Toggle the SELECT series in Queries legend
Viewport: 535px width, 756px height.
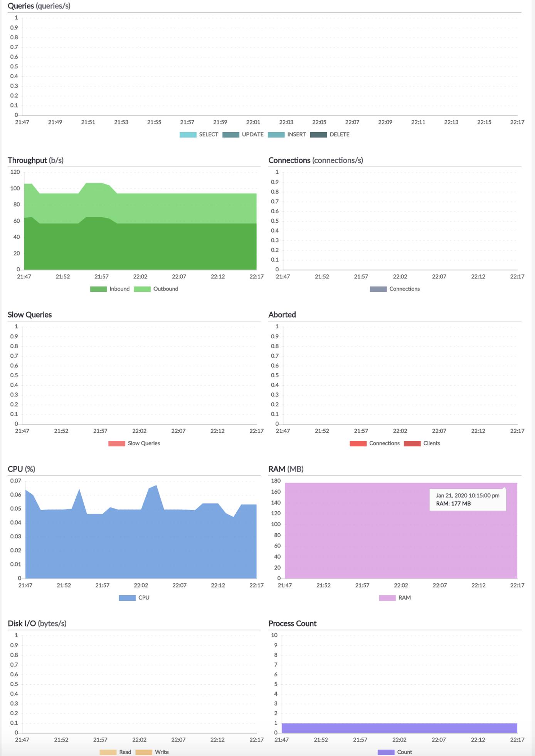pos(199,134)
